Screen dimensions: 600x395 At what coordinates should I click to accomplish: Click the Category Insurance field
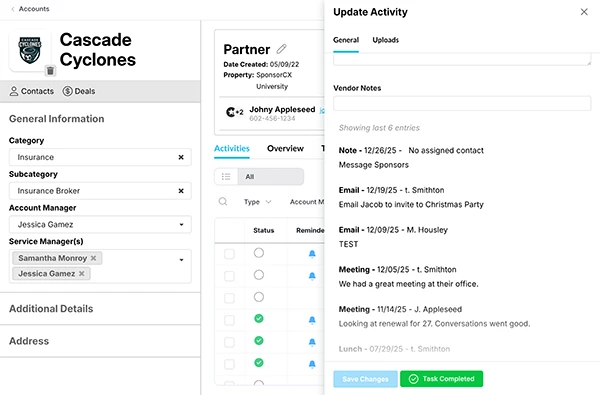[x=100, y=157]
